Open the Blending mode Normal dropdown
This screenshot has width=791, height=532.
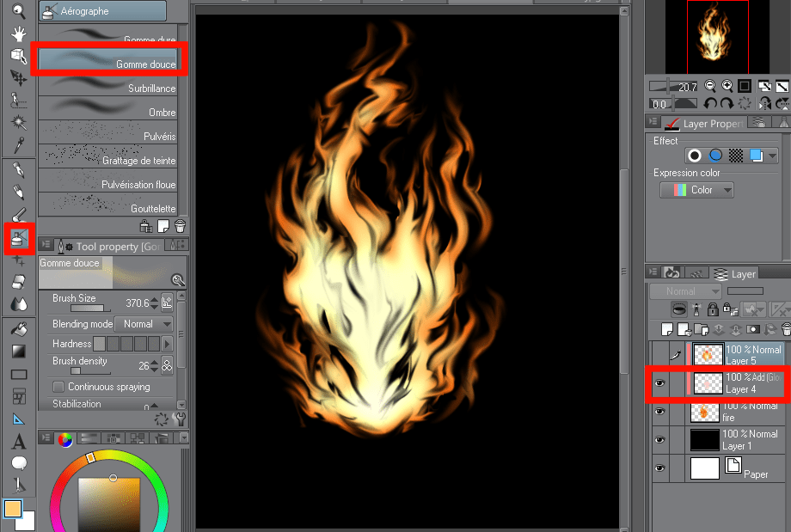click(144, 324)
